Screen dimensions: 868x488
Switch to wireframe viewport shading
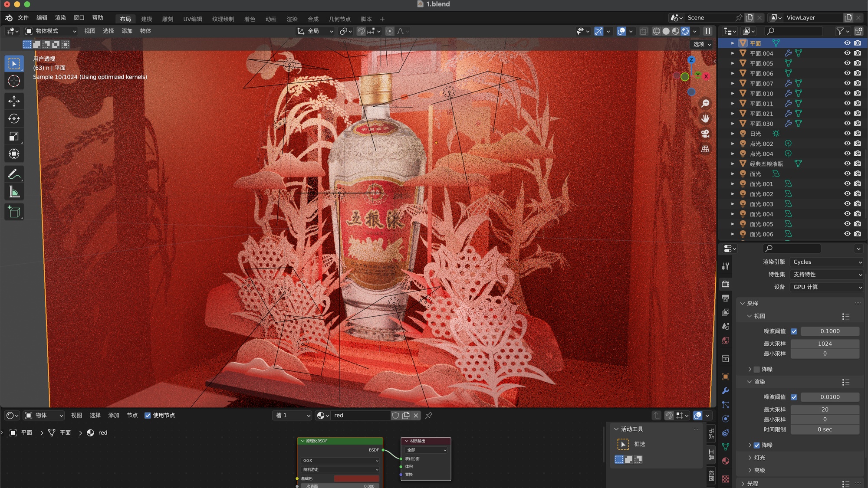pyautogui.click(x=657, y=31)
